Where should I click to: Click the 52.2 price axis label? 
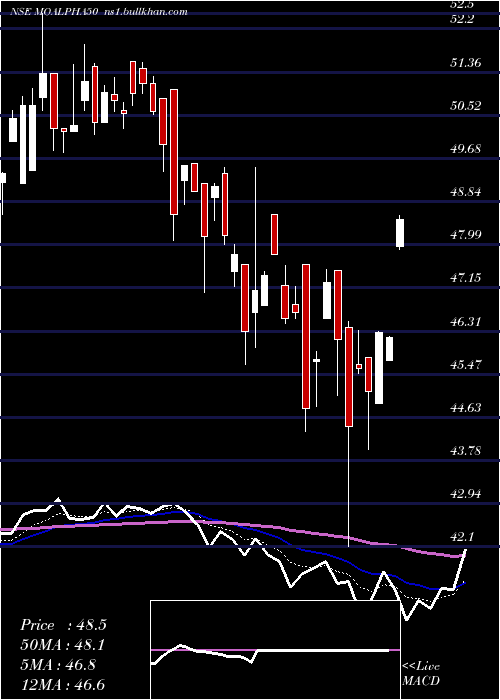(462, 19)
